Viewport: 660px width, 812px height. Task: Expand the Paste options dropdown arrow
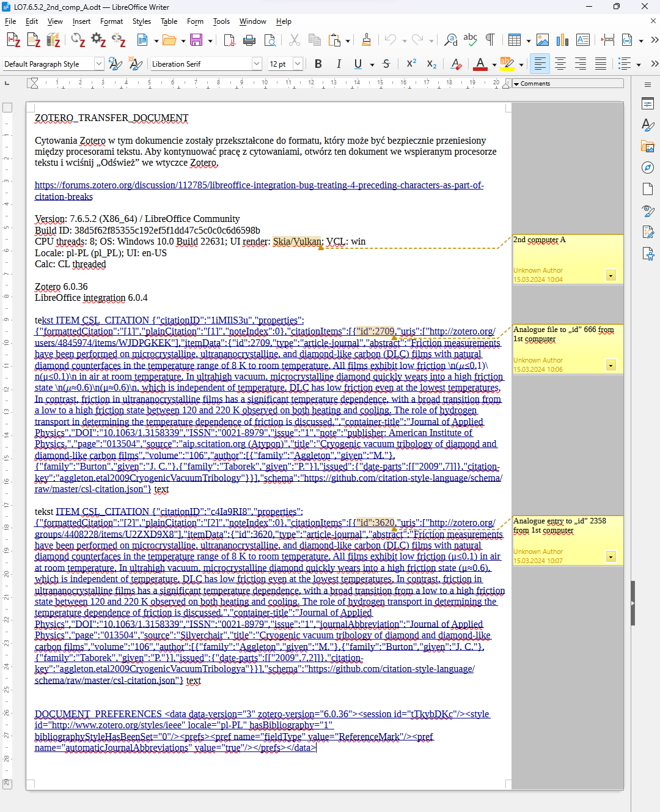[348, 41]
